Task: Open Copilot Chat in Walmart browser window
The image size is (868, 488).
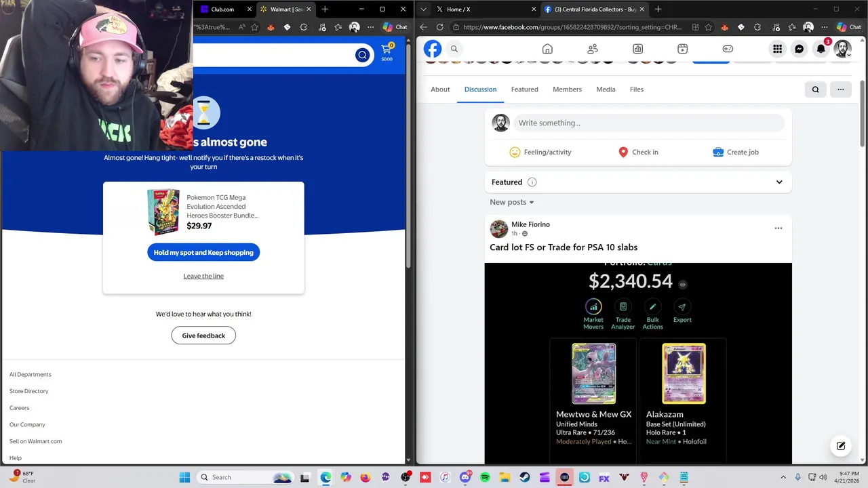Action: click(395, 27)
